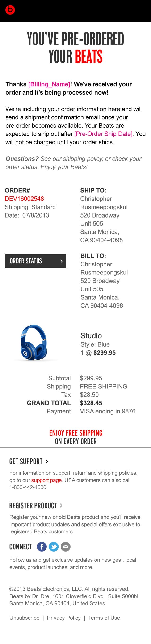The width and height of the screenshot is (151, 644).
Task: Click the chevron next to Register Product
Action: [x=61, y=505]
